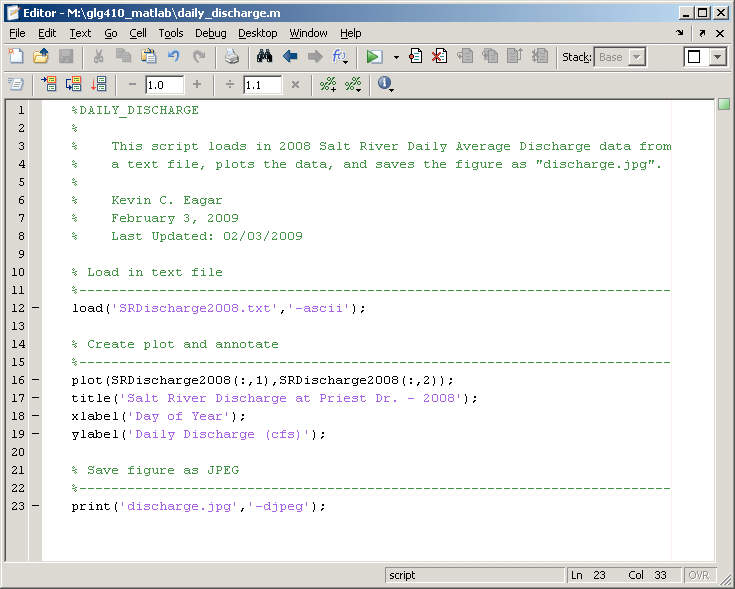Open the Debug menu

[211, 33]
